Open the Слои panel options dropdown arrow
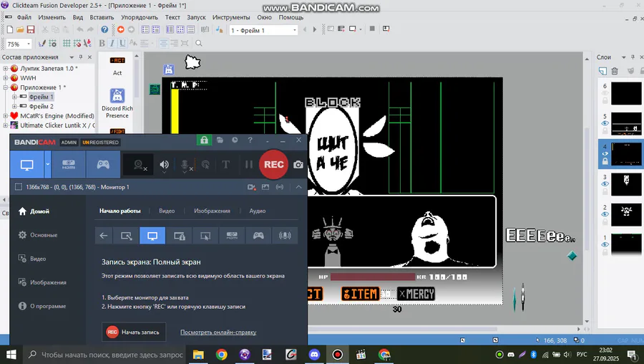 tap(623, 57)
